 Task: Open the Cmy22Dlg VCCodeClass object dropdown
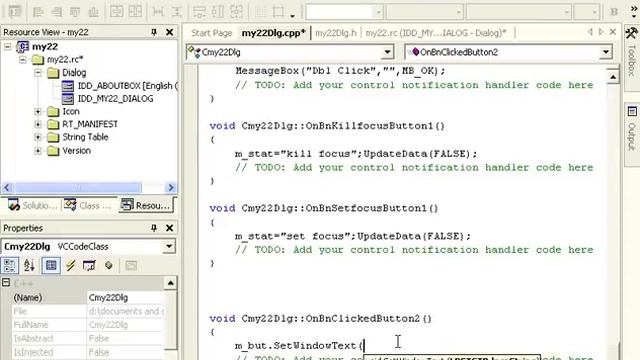[x=169, y=247]
